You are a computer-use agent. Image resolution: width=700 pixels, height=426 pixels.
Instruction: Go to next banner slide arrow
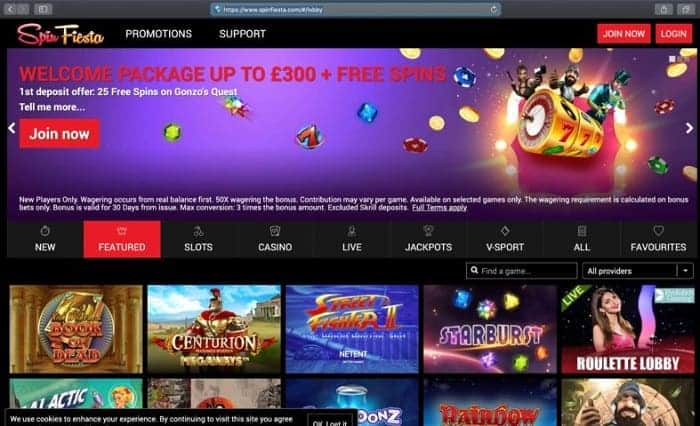point(689,128)
